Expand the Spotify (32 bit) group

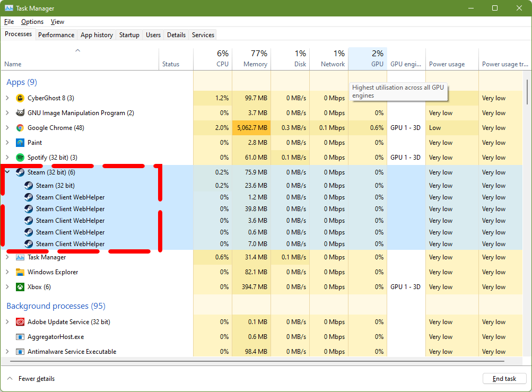(x=7, y=158)
